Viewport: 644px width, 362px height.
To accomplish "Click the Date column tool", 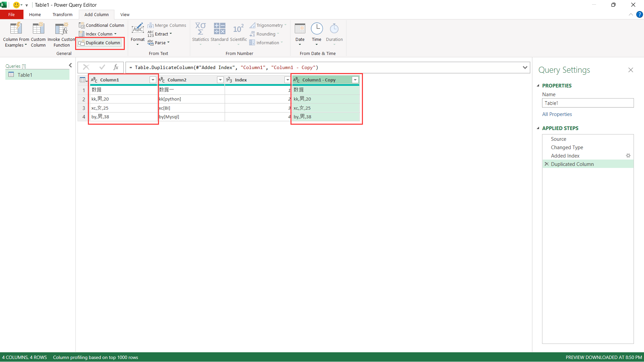I will [x=300, y=34].
